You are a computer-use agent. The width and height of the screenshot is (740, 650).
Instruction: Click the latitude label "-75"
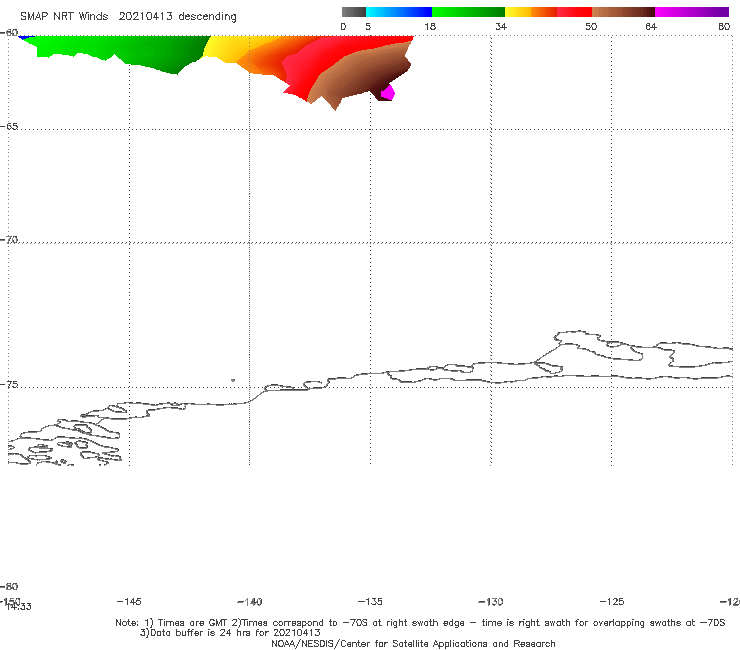click(9, 385)
